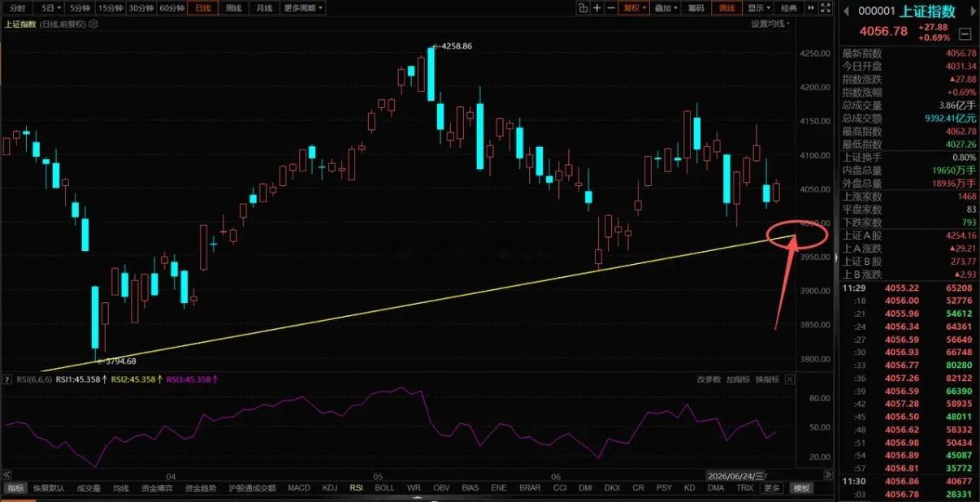This screenshot has height=502, width=980.
Task: Click 加指标 in RSI panel
Action: tap(738, 379)
